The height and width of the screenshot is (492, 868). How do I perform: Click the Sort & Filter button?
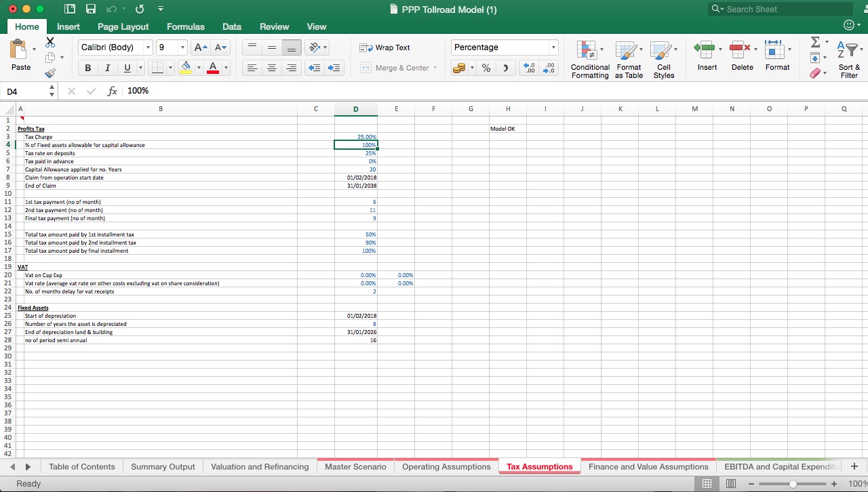[849, 60]
